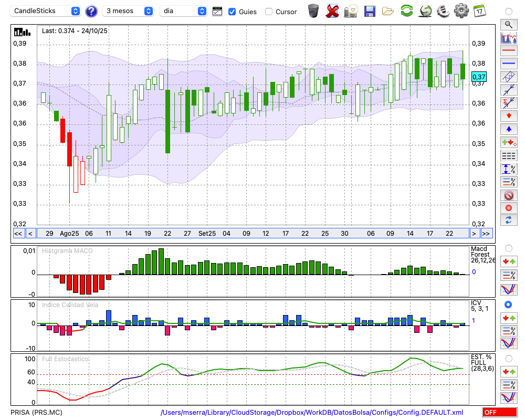The image size is (525, 420).
Task: Click the three dashed lines icon
Action: coord(509,156)
